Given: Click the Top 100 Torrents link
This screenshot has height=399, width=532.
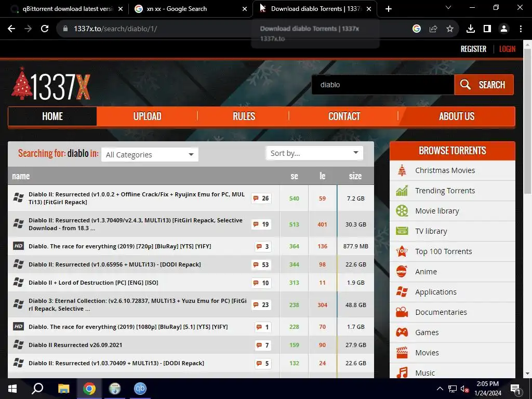Looking at the screenshot, I should pyautogui.click(x=444, y=251).
